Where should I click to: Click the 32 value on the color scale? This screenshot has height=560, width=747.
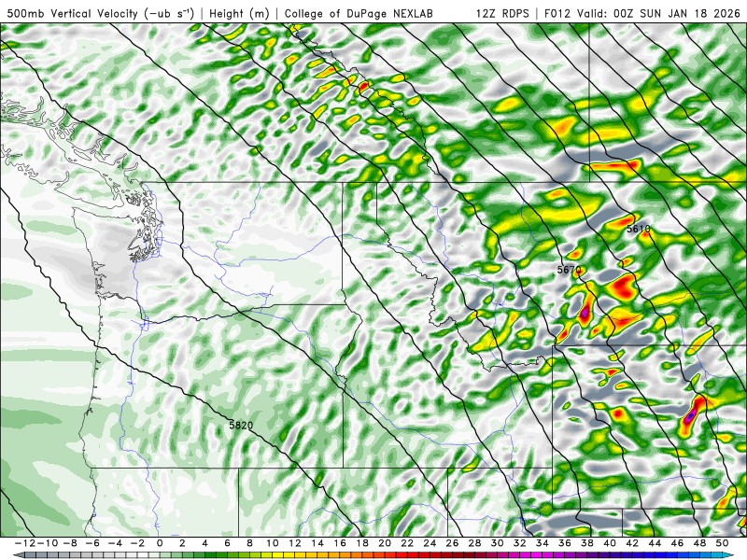tap(520, 543)
